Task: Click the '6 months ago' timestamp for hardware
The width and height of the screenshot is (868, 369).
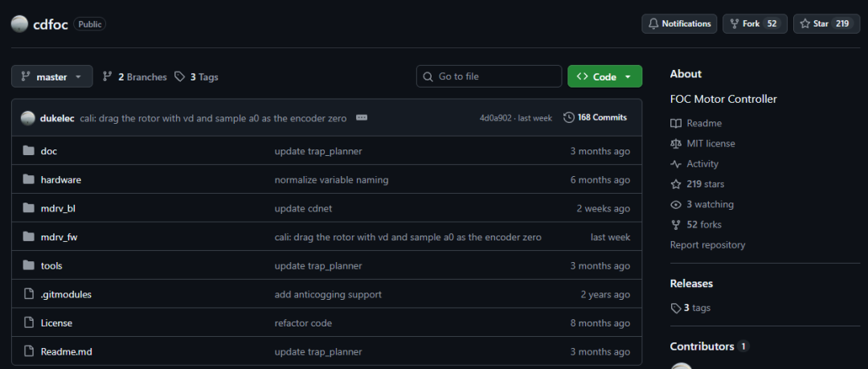Action: click(x=600, y=180)
